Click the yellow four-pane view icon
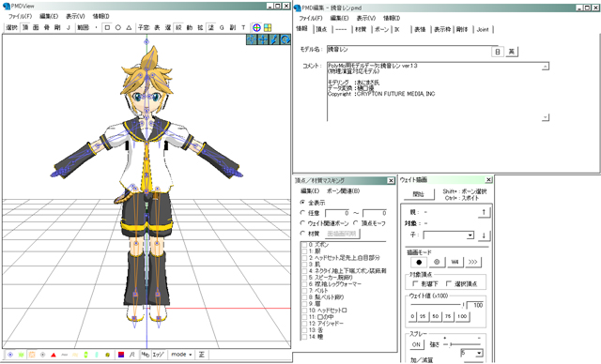601x364 pixels. [x=268, y=27]
